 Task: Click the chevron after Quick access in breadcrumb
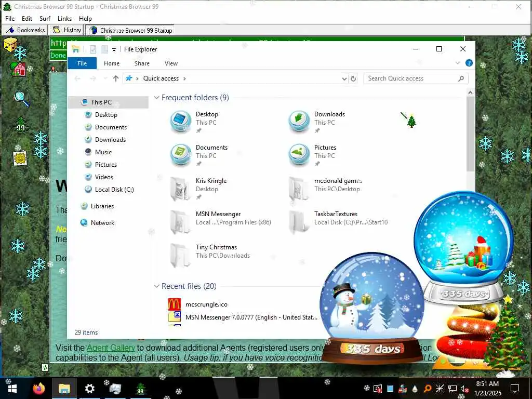pyautogui.click(x=184, y=79)
